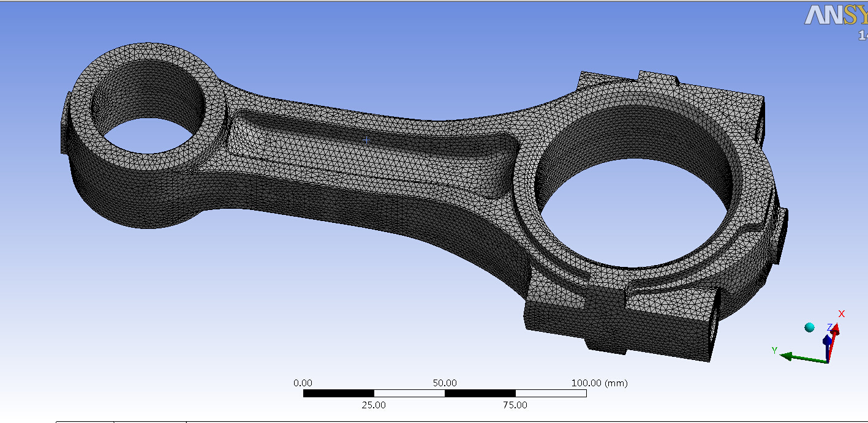Click the "75.00" scale label
This screenshot has width=868, height=423.
point(515,405)
